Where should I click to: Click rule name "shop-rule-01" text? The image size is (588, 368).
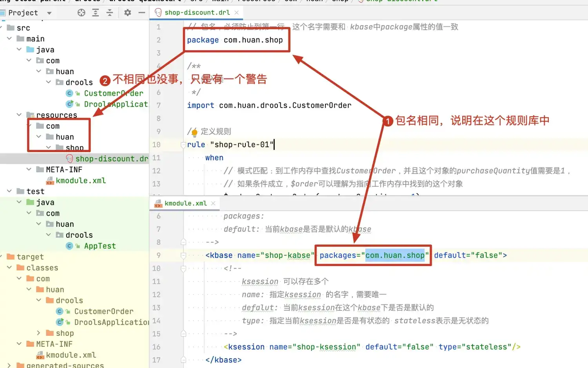(242, 144)
